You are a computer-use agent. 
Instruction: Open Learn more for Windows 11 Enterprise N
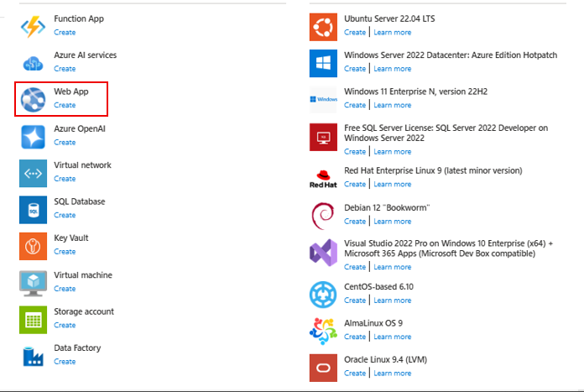[x=393, y=105]
